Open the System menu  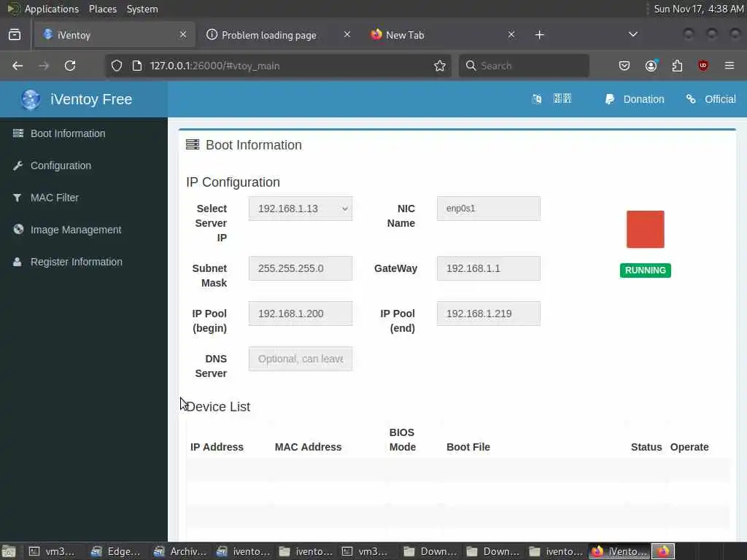click(142, 9)
